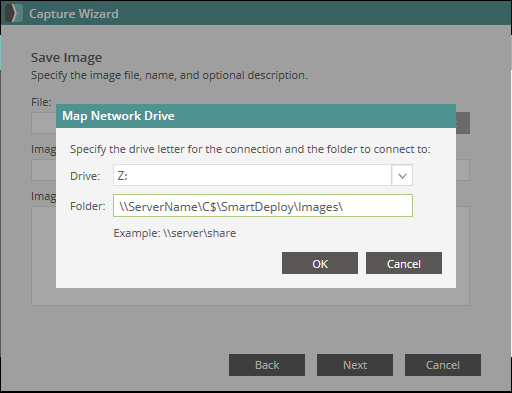
Task: Cancel the Capture Wizard
Action: tap(443, 365)
